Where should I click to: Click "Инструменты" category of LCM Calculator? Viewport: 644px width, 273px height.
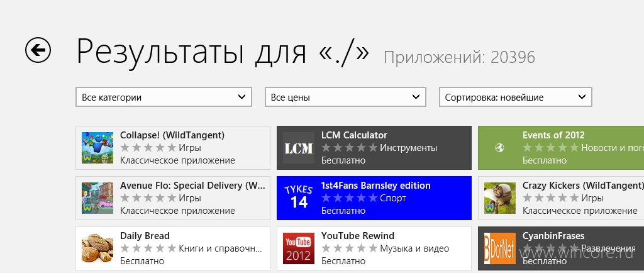408,148
